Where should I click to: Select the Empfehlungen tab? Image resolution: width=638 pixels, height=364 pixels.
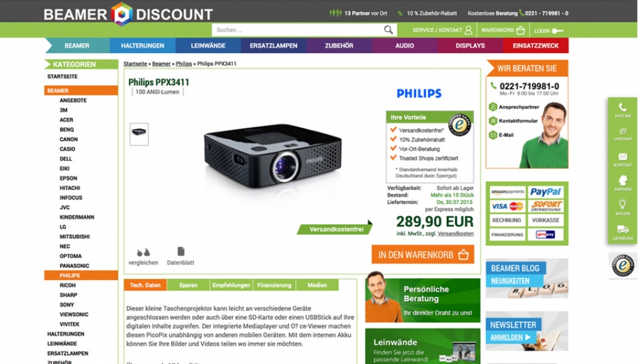[x=231, y=285]
